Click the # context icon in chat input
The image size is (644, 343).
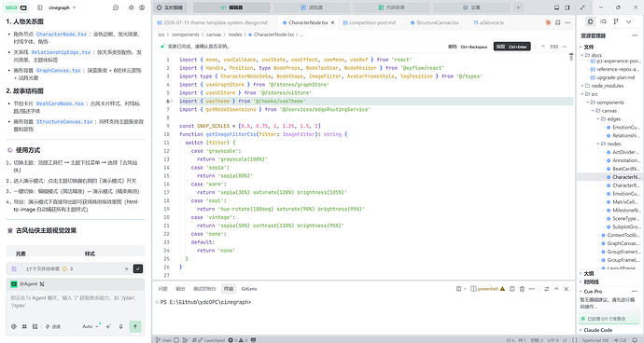coord(24,326)
